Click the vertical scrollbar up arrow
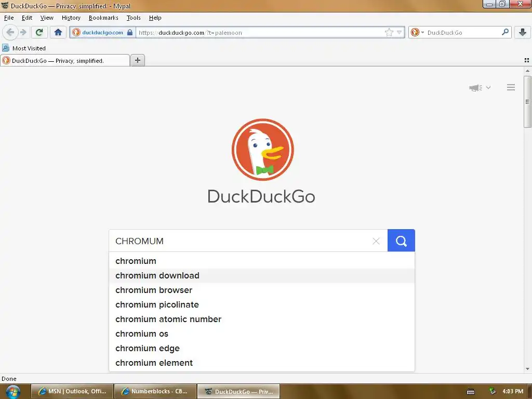This screenshot has height=399, width=532. tap(527, 71)
